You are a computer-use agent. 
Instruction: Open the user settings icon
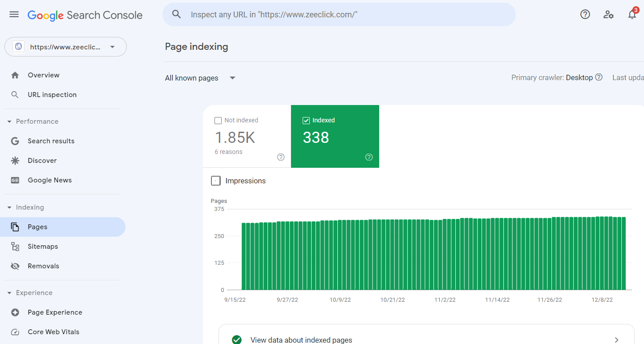(608, 14)
